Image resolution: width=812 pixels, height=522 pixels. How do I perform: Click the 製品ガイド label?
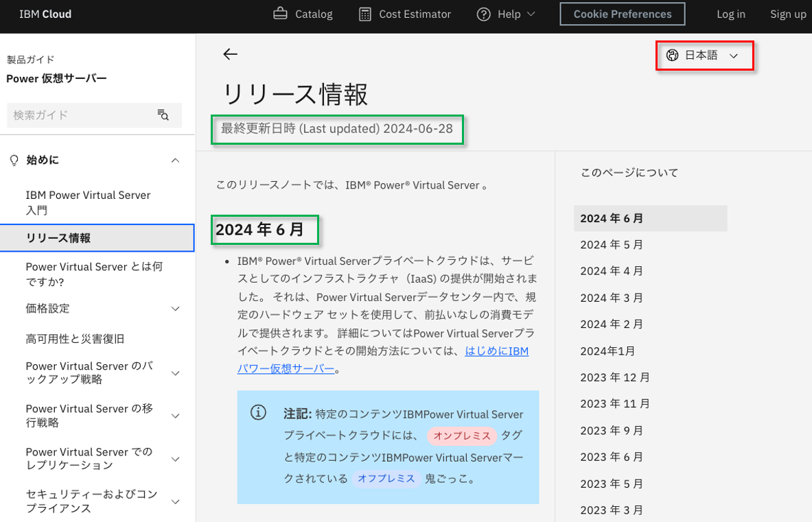coord(31,60)
